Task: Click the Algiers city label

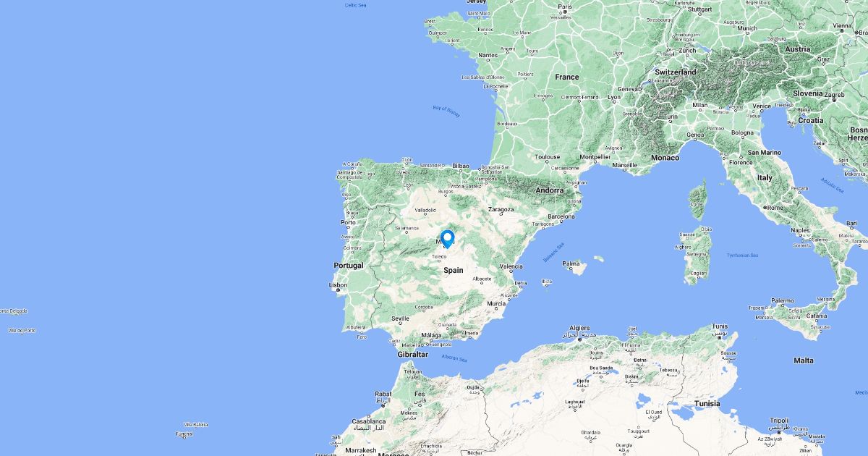Action: point(579,328)
